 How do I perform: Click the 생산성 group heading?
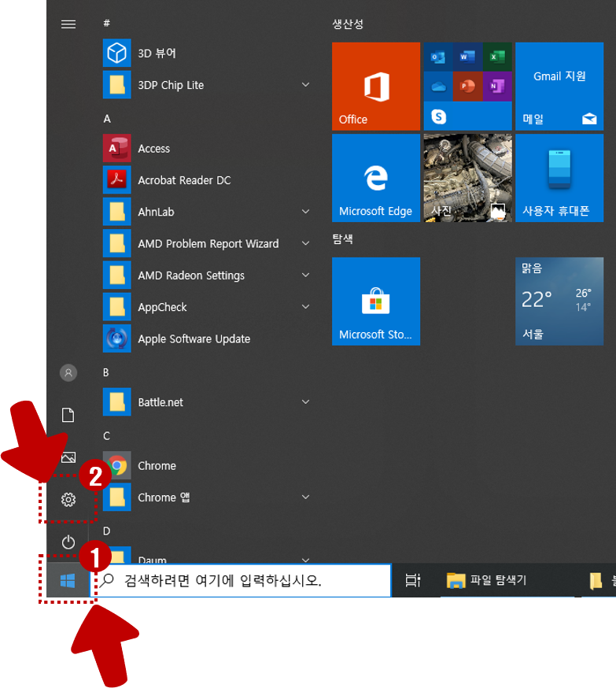click(348, 24)
